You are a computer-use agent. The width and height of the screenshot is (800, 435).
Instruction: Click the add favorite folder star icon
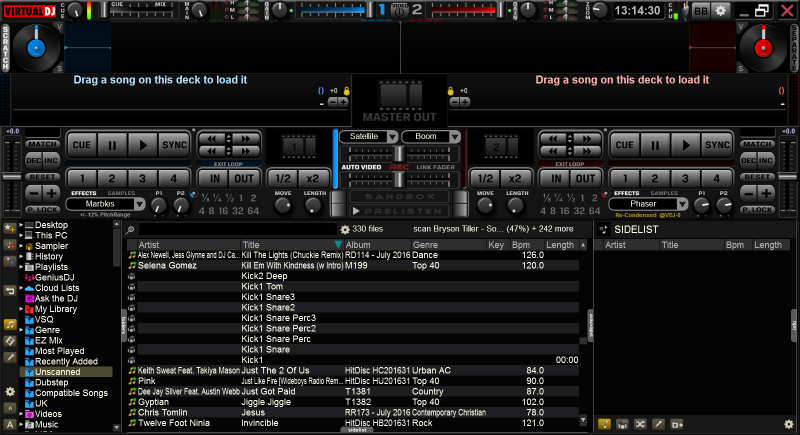click(x=10, y=228)
